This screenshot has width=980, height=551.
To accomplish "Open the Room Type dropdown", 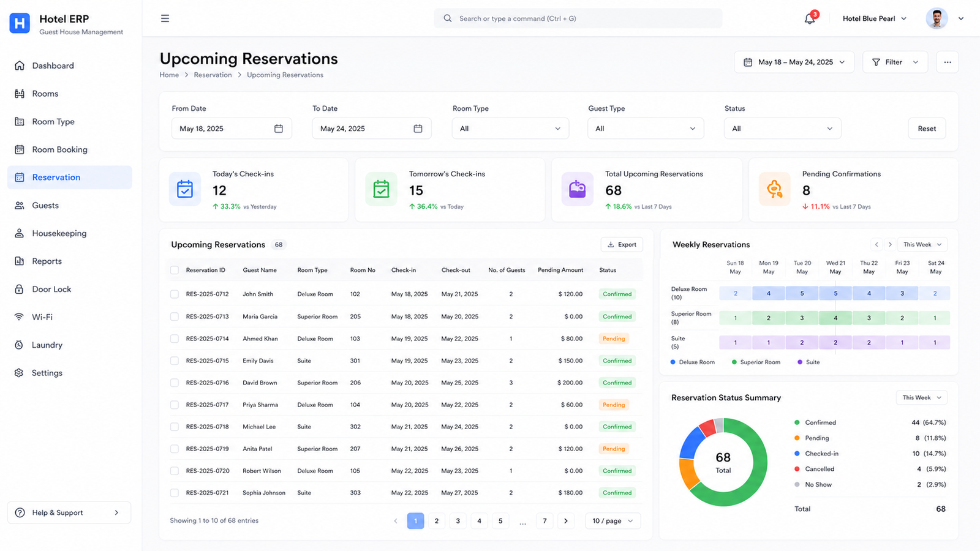I will 510,129.
